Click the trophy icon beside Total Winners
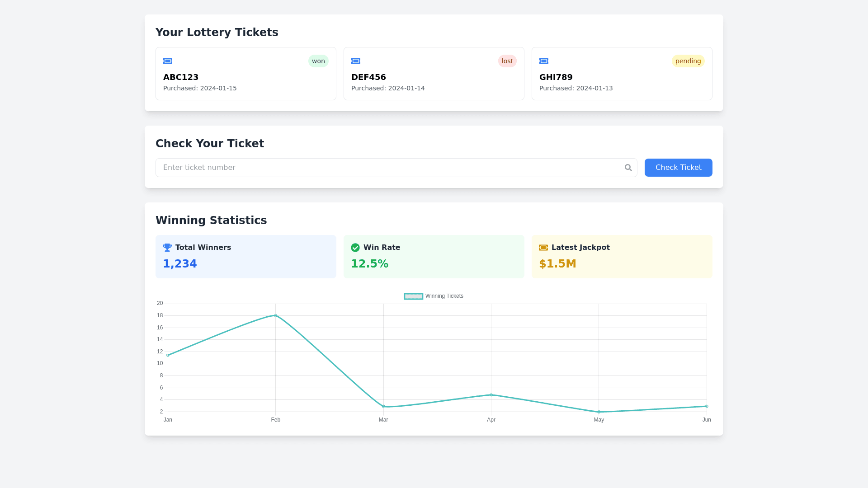The width and height of the screenshot is (868, 488). tap(167, 248)
